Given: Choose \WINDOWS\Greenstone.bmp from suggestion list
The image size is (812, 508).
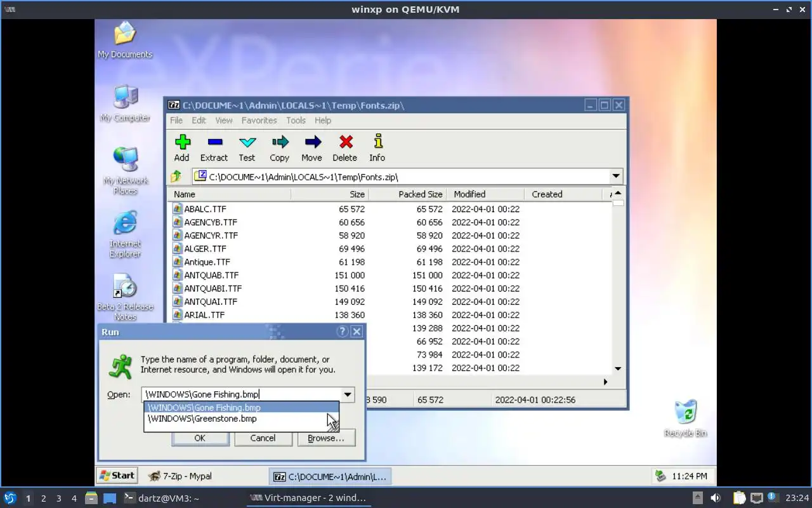Looking at the screenshot, I should (241, 418).
